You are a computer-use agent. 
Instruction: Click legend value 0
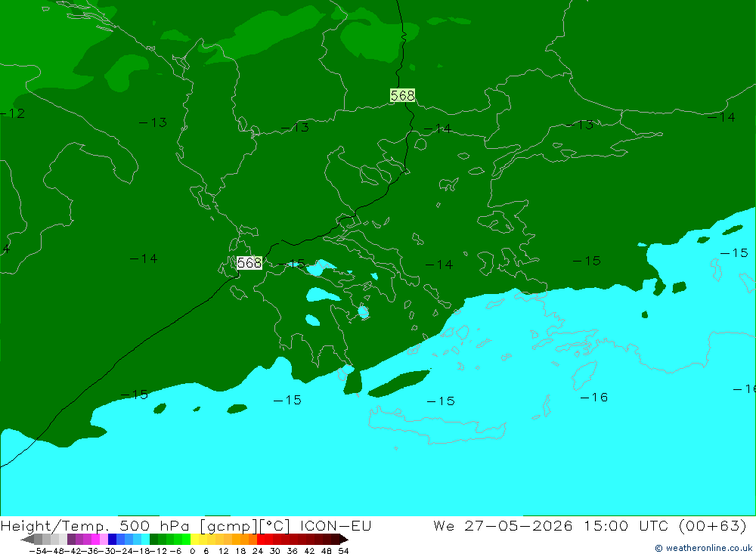(192, 551)
